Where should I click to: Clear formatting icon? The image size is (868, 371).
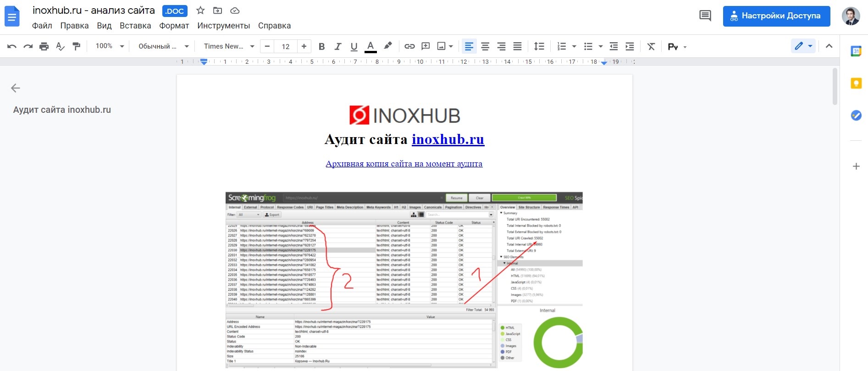click(x=651, y=46)
